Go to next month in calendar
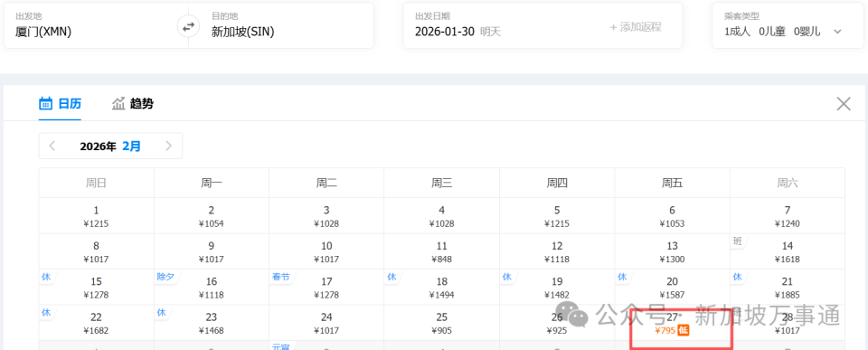The image size is (868, 350). pos(169,147)
